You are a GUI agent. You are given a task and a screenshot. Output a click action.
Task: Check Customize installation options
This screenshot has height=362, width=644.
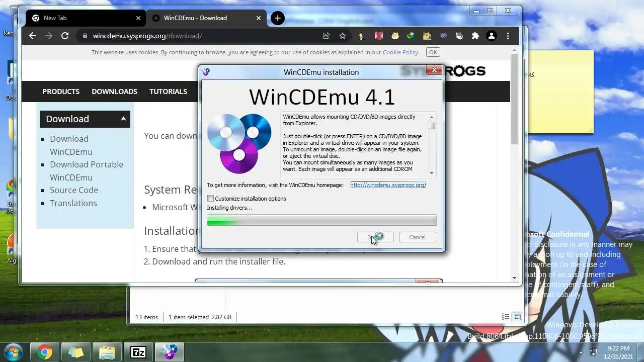[x=211, y=199]
